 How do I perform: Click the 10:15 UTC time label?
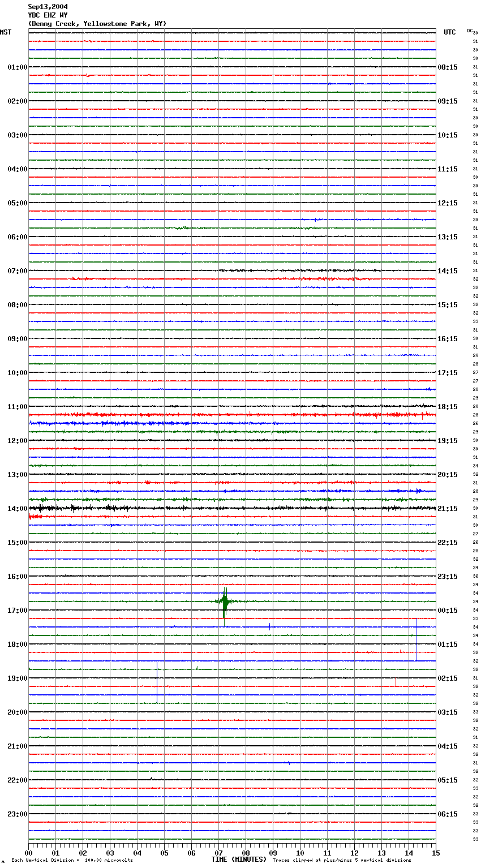[448, 135]
